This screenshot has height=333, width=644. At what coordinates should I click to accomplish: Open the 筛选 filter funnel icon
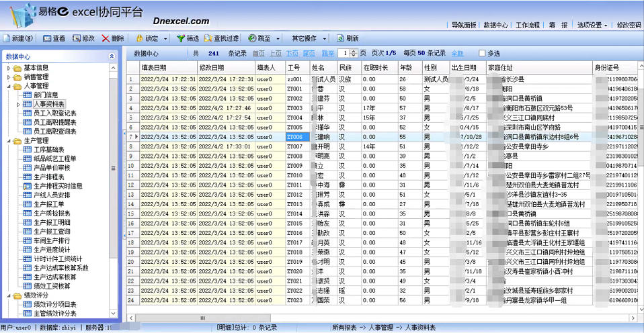[181, 38]
